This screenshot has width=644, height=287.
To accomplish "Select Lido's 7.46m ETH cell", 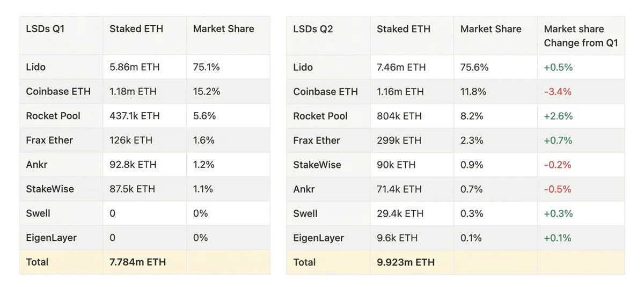I will pos(401,67).
